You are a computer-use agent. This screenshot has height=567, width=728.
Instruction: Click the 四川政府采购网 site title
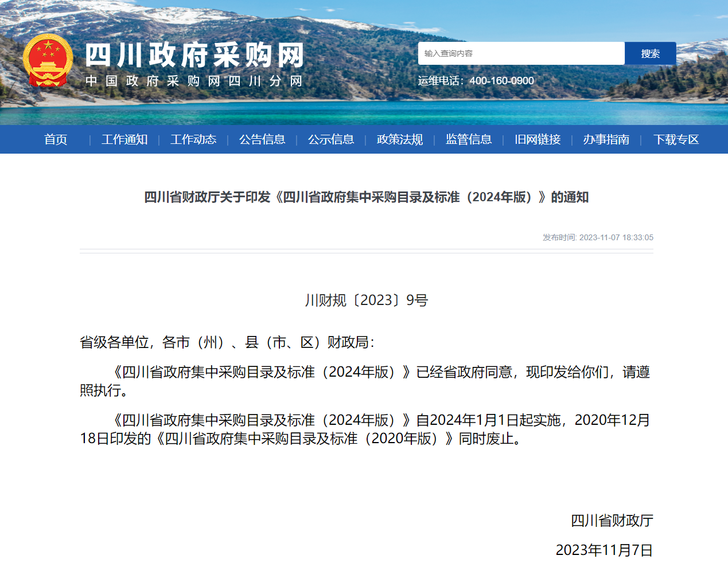194,56
